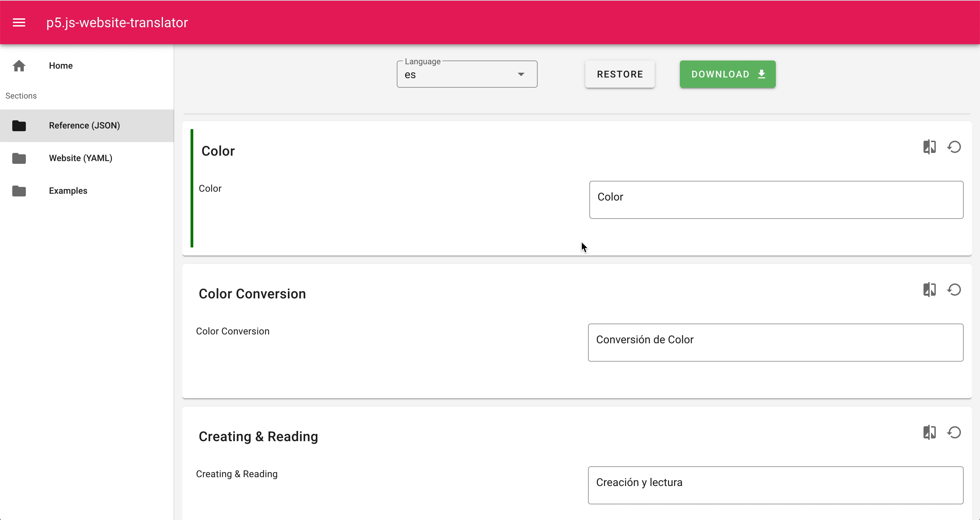Expand the Examples section
The image size is (980, 520).
click(x=67, y=190)
